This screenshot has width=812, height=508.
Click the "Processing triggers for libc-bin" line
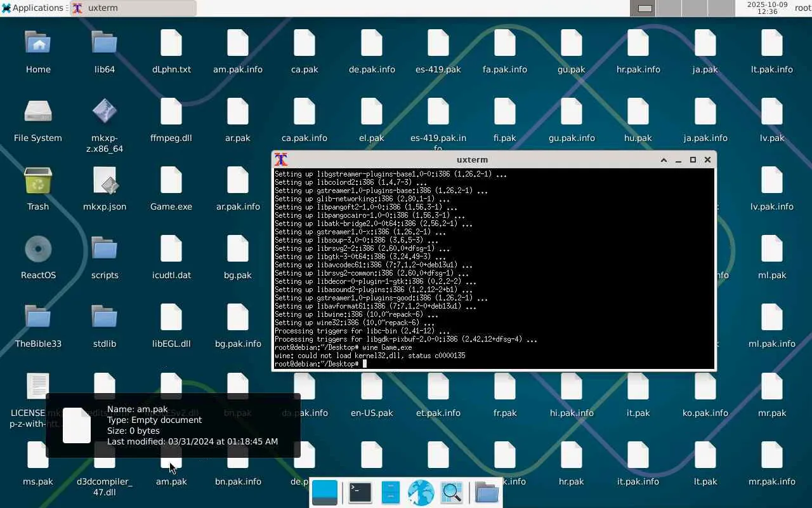pos(362,331)
